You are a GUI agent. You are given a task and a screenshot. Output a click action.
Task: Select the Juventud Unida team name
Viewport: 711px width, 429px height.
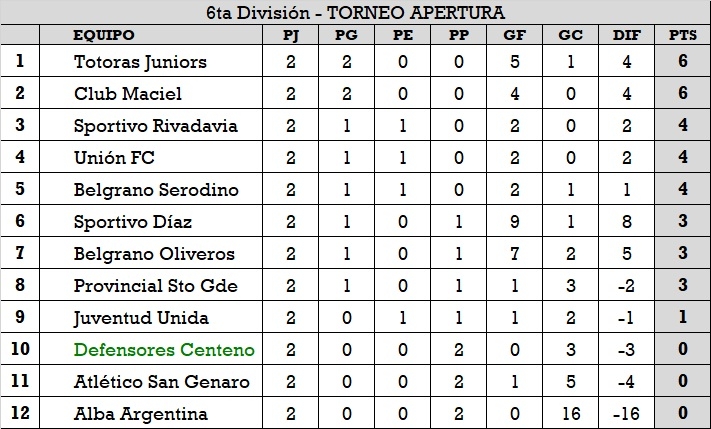141,318
